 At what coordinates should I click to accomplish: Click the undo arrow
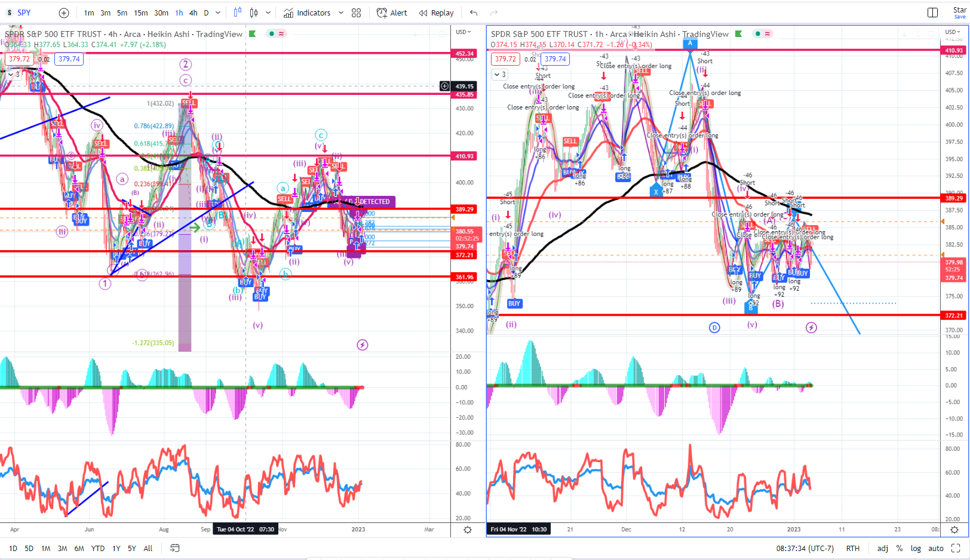(474, 13)
